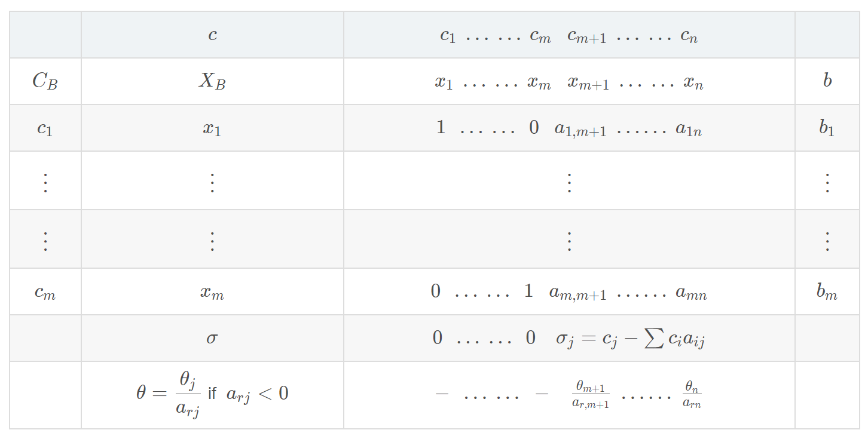The width and height of the screenshot is (868, 436).
Task: Click the a_mn entry
Action: coord(691,293)
